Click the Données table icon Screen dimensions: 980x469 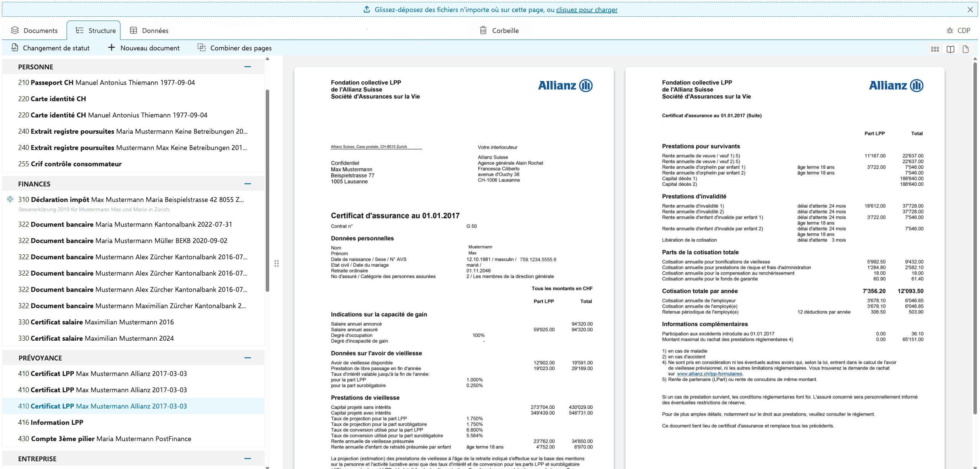tap(133, 30)
